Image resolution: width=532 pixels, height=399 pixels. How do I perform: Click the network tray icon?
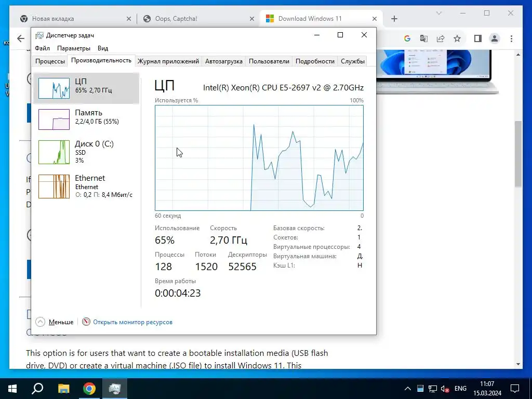click(x=433, y=389)
